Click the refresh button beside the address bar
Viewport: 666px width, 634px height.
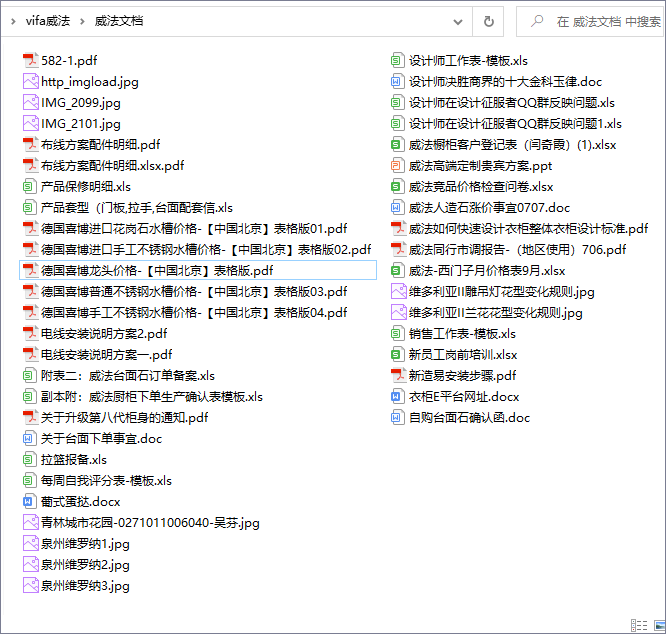[x=488, y=21]
